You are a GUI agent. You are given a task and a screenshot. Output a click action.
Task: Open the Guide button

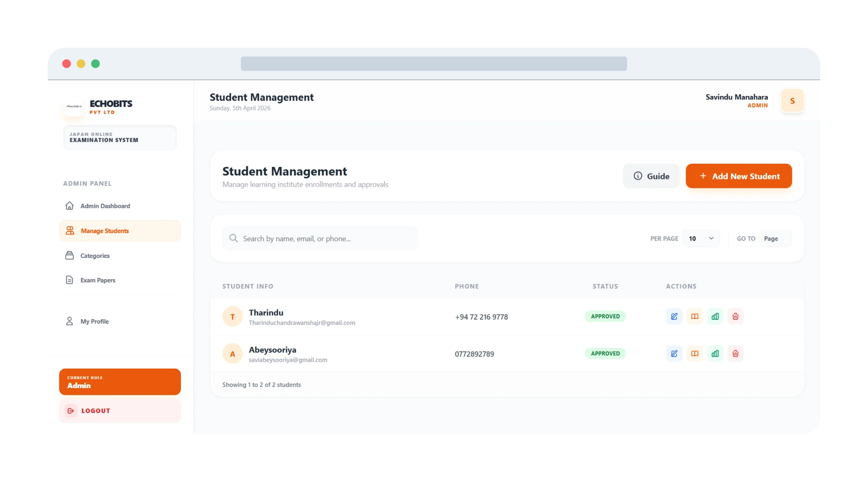[651, 176]
